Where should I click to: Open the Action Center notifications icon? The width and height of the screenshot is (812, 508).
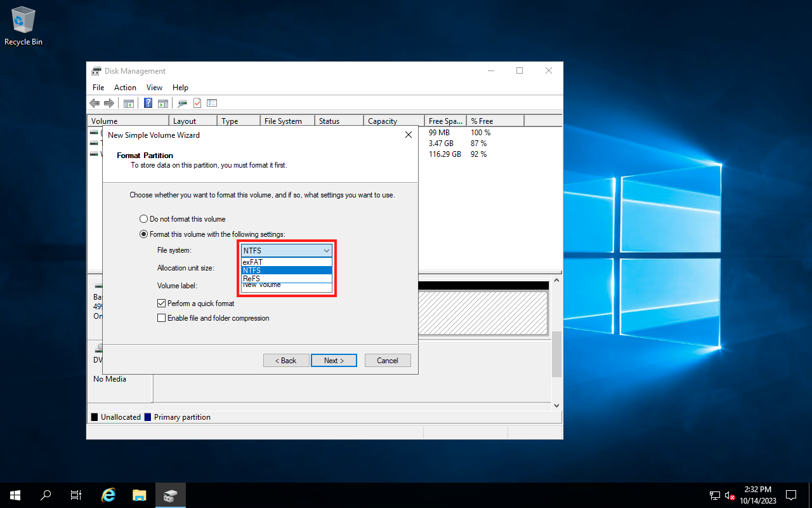coord(791,495)
